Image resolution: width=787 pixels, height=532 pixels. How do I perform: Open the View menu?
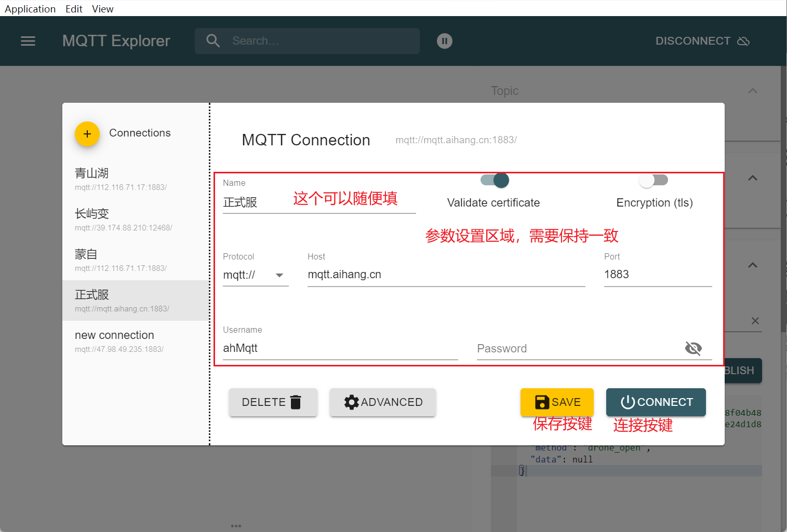click(x=102, y=9)
